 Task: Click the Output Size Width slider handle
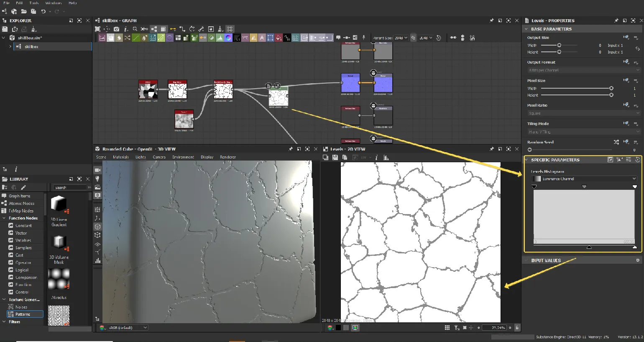point(559,45)
